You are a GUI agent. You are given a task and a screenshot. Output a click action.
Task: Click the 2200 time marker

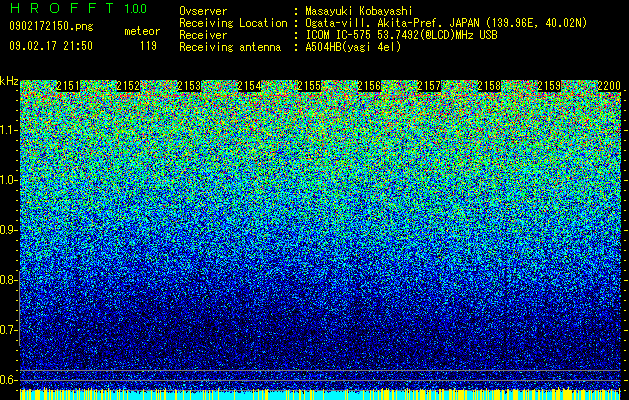609,86
